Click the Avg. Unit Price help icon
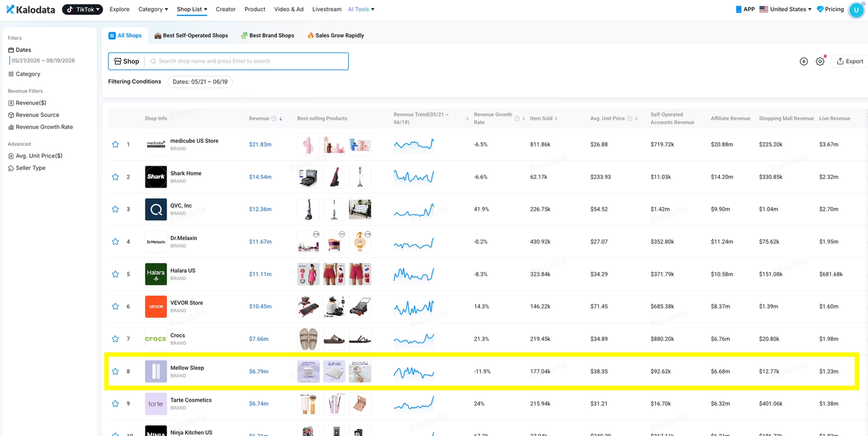868x436 pixels. pos(630,119)
